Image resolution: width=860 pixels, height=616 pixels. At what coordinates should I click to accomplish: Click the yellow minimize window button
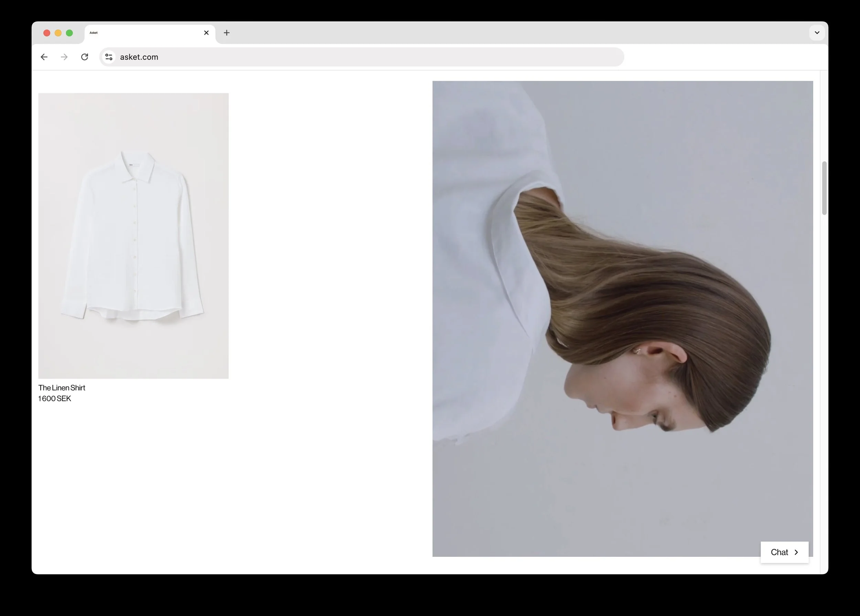58,33
